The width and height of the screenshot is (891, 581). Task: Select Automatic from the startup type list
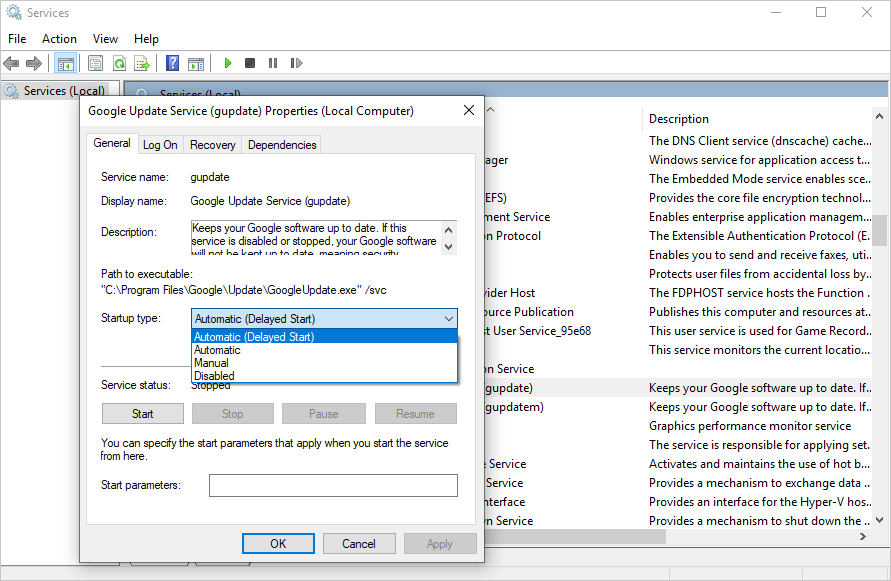(217, 350)
